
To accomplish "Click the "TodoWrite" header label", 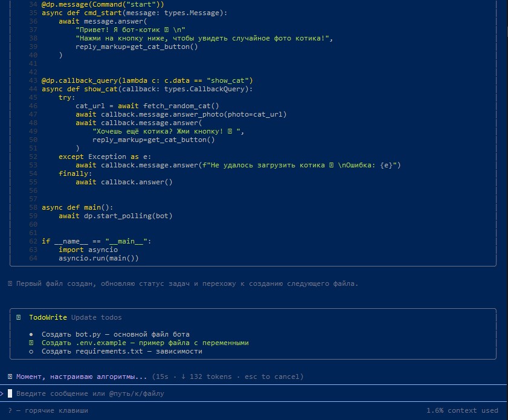I will [x=48, y=317].
